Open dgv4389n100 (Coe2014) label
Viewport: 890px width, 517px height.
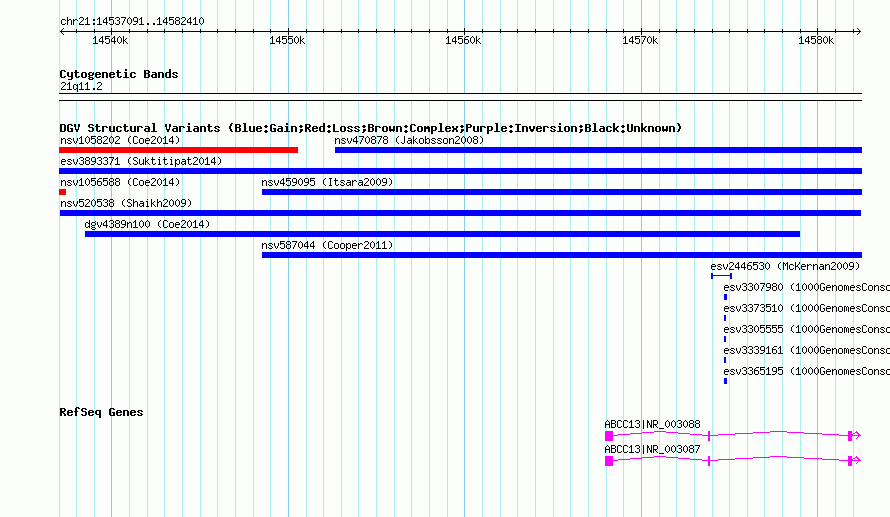tap(147, 224)
